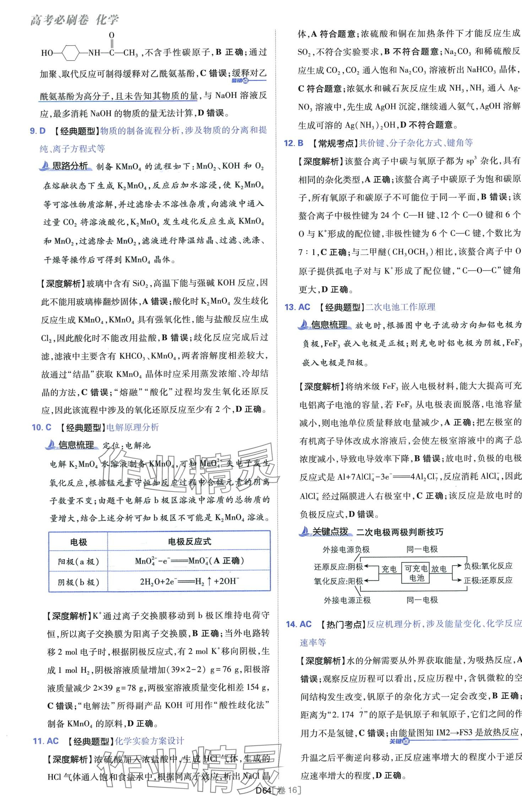Click the blue topic text 二次电池工作原理

pyautogui.click(x=400, y=307)
